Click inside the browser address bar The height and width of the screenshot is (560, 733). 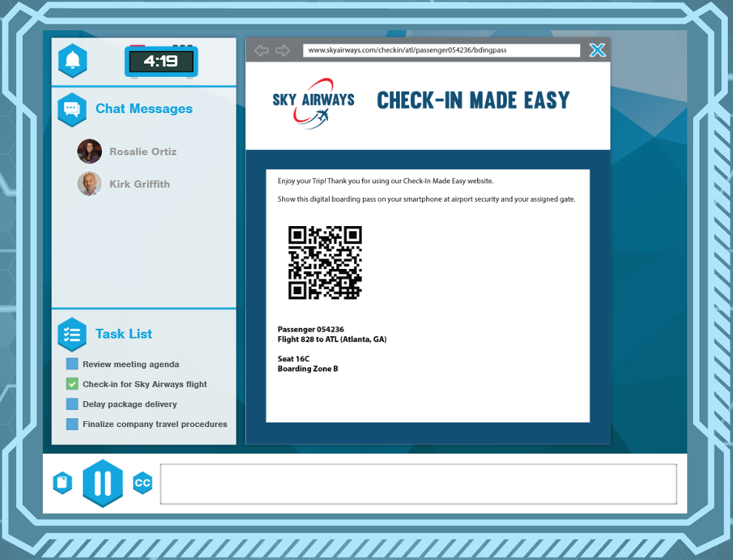(440, 50)
